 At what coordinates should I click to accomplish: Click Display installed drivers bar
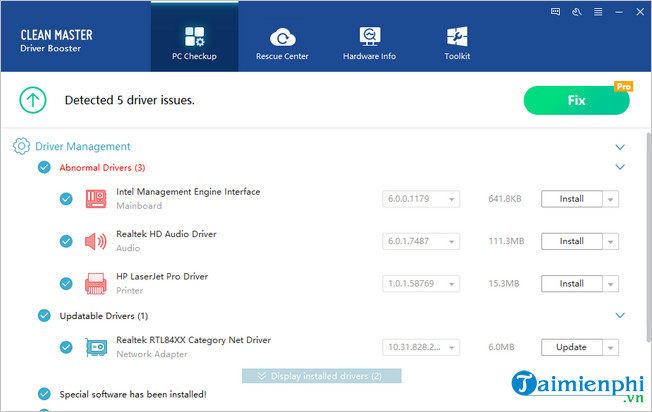(321, 376)
